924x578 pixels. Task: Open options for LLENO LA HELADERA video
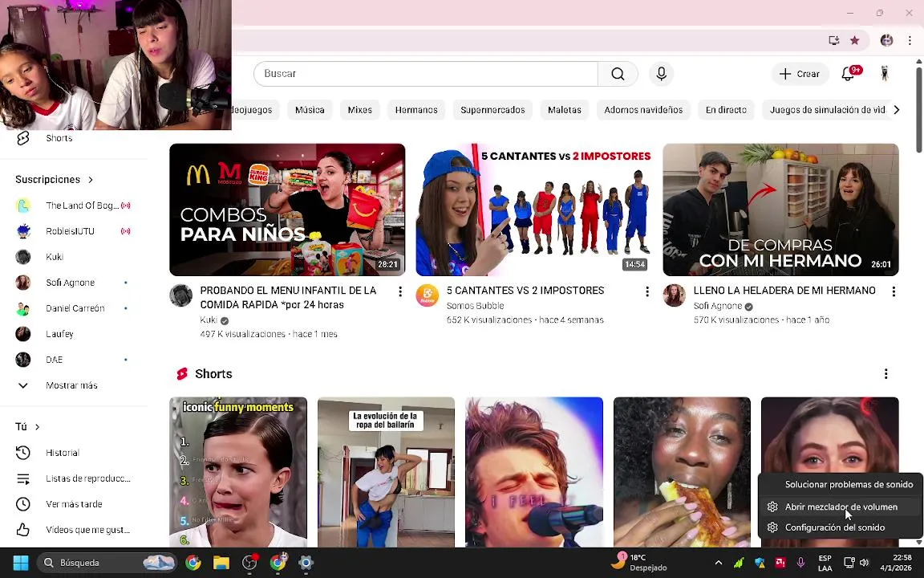tap(894, 291)
